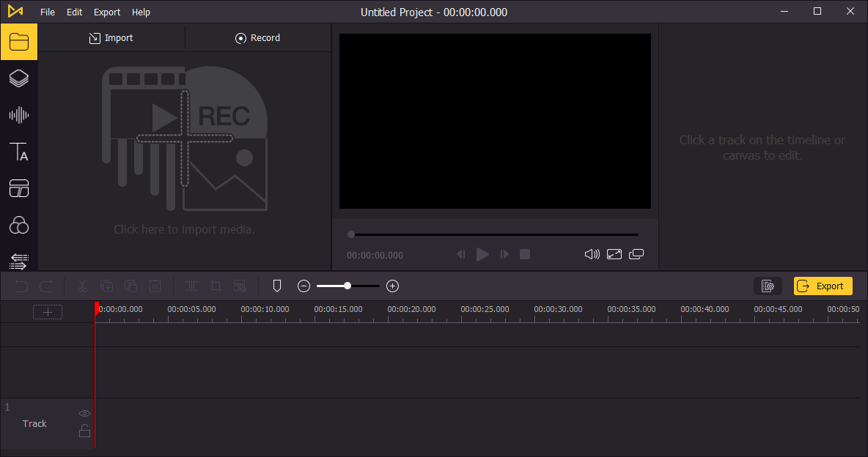Select the Text panel from the sidebar

tap(19, 152)
